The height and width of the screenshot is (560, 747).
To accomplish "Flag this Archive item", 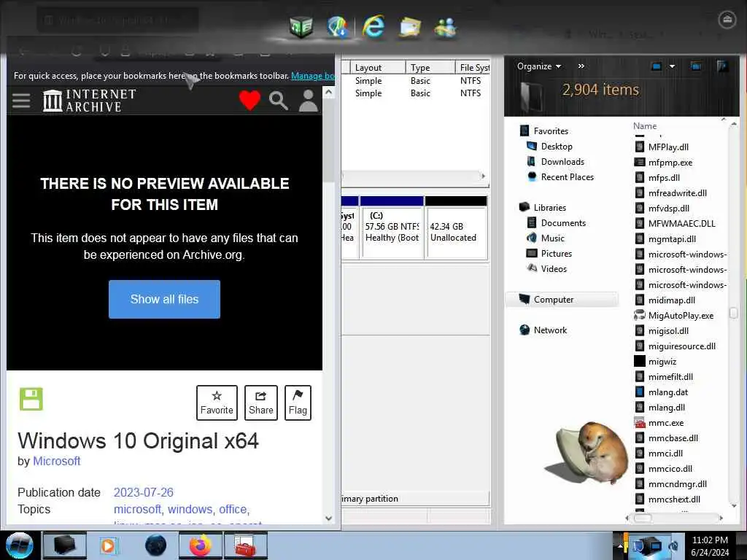I will (x=298, y=402).
